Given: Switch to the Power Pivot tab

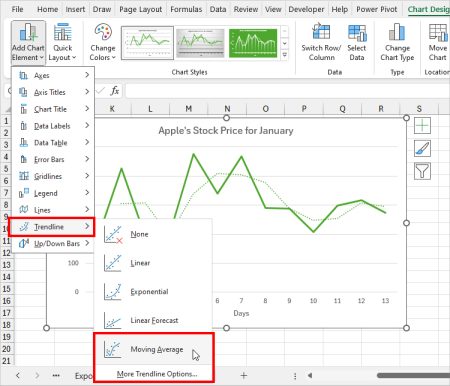Looking at the screenshot, I should (377, 9).
